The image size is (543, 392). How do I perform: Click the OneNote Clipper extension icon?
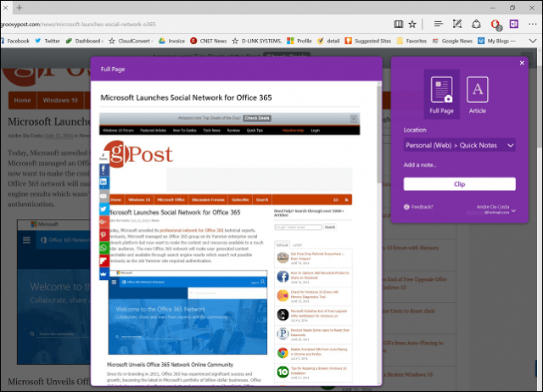pyautogui.click(x=514, y=24)
